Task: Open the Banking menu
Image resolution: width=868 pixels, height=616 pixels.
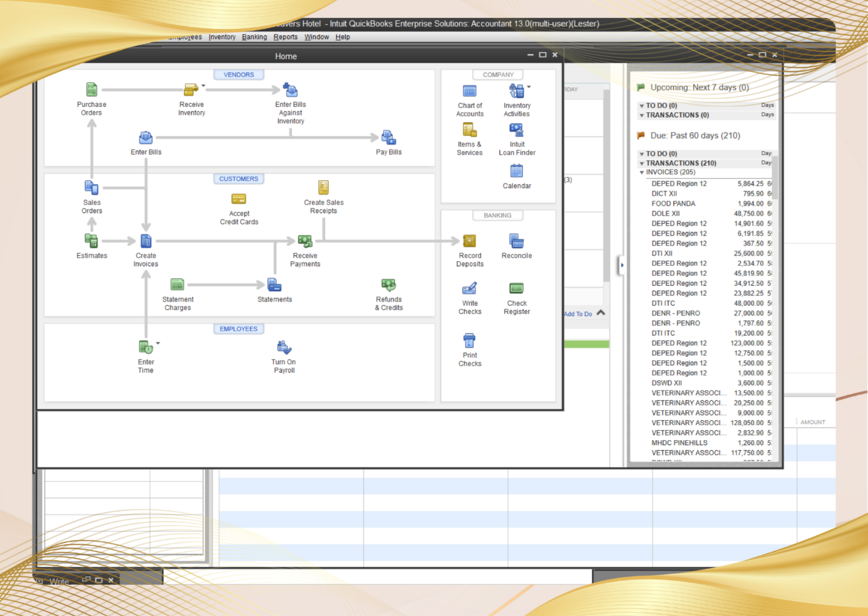Action: click(x=254, y=37)
